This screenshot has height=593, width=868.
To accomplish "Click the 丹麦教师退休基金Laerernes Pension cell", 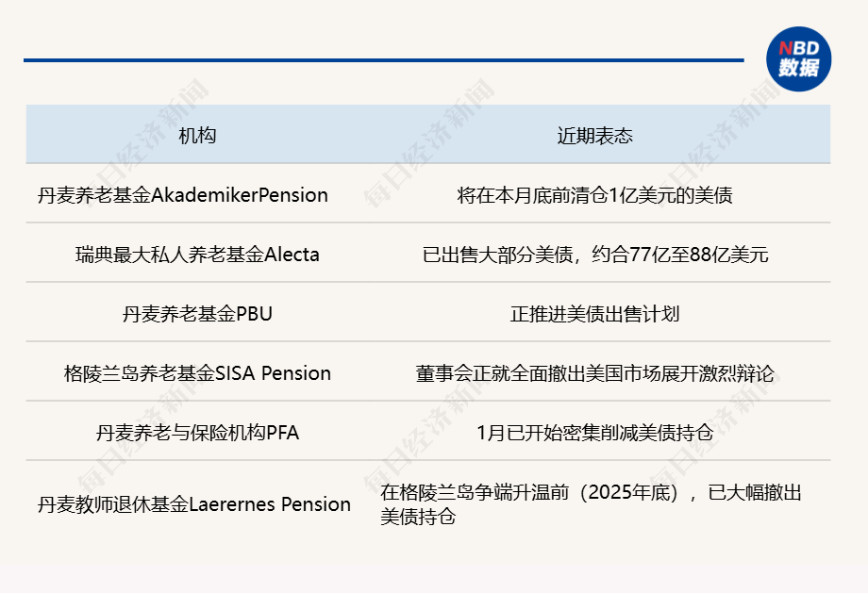I will [x=194, y=504].
